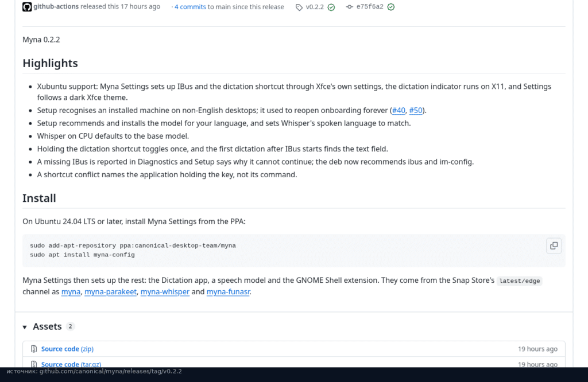Click the source caption github.com/canonical/myna URL
The height and width of the screenshot is (382, 588).
[111, 371]
